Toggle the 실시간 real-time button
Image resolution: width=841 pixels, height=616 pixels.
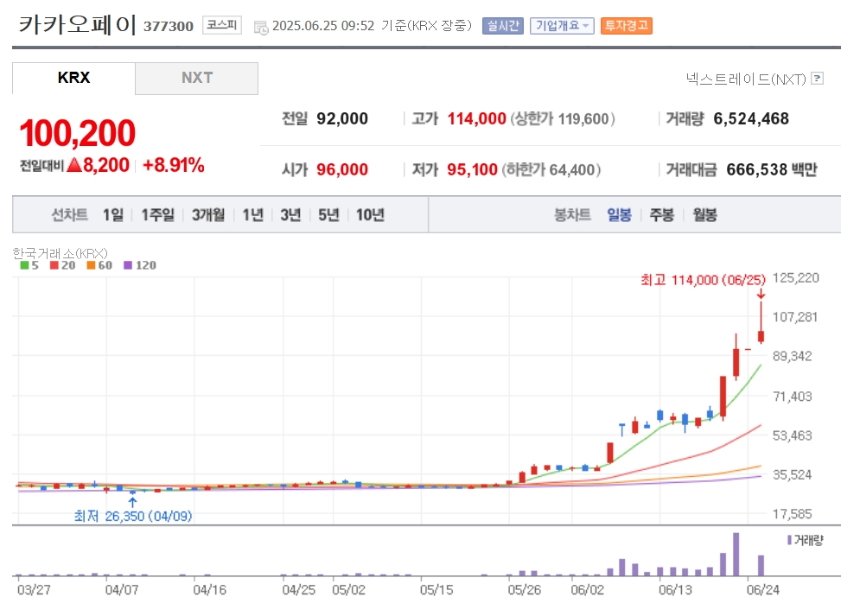click(502, 26)
